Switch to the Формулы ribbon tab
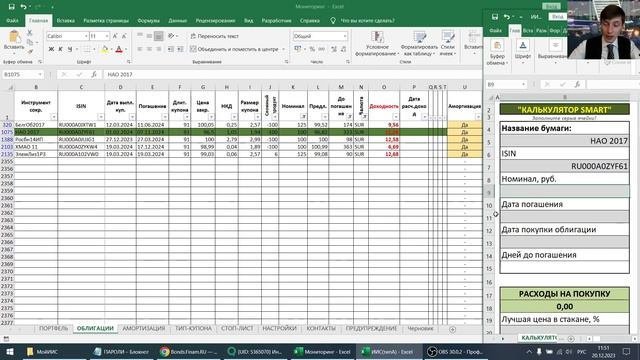The height and width of the screenshot is (360, 640). pos(149,20)
